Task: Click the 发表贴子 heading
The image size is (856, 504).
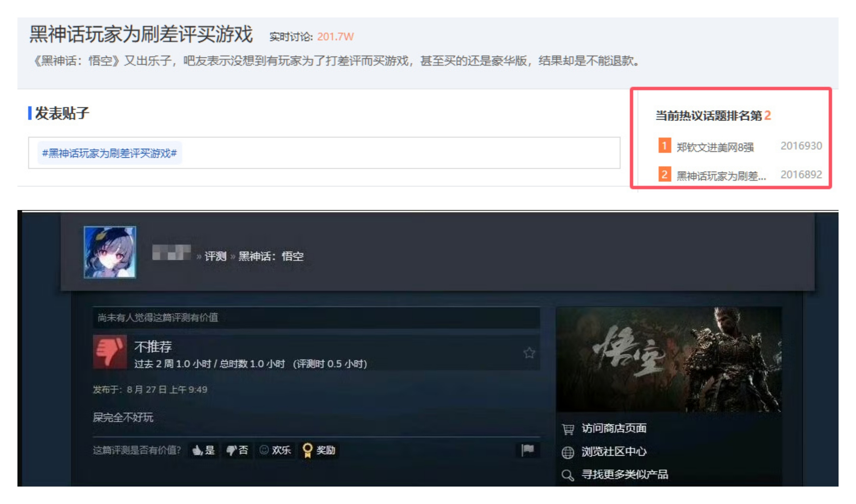Action: pos(62,113)
